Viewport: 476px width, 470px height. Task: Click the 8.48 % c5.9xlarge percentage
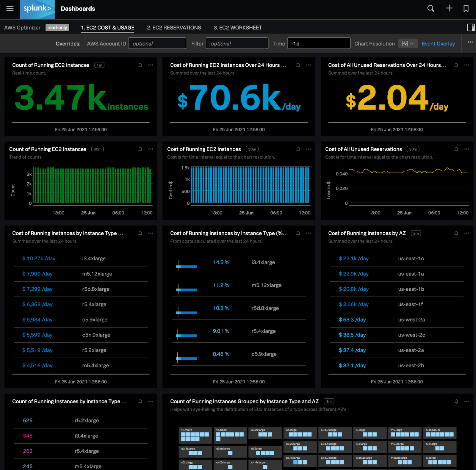(221, 354)
